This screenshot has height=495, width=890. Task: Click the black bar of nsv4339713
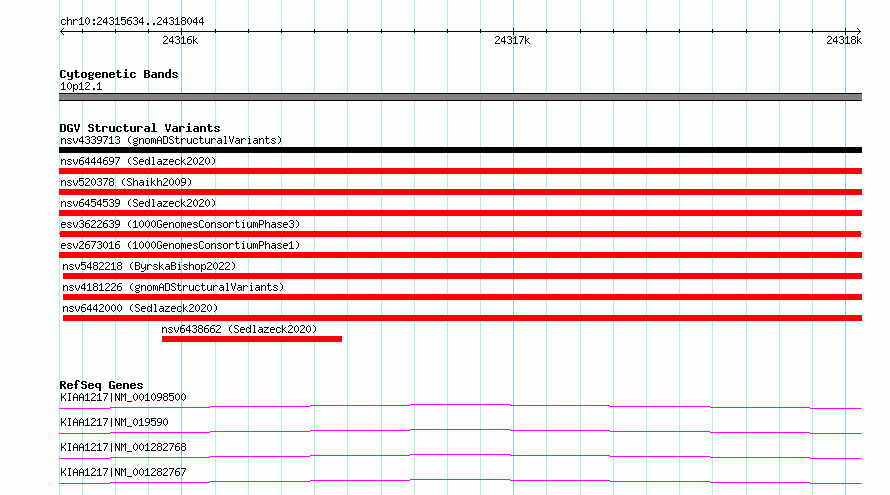[x=460, y=150]
